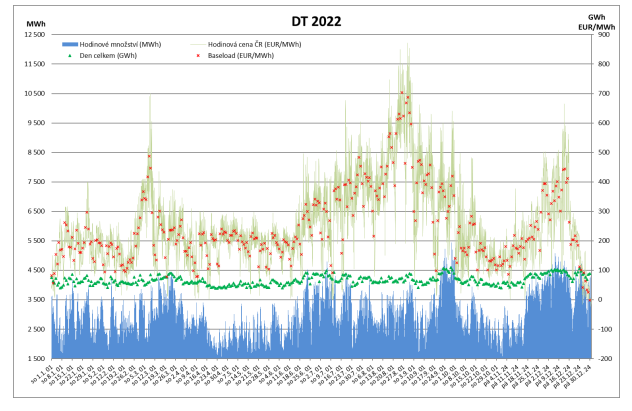Click left axis value 8 500
632x411 pixels.
pos(36,152)
